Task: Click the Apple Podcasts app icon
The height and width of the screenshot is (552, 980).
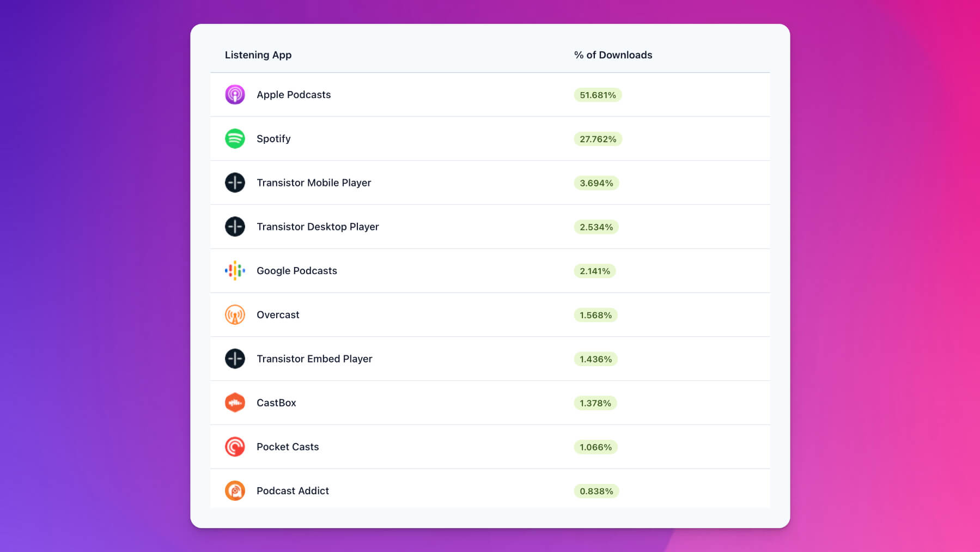Action: [x=235, y=95]
